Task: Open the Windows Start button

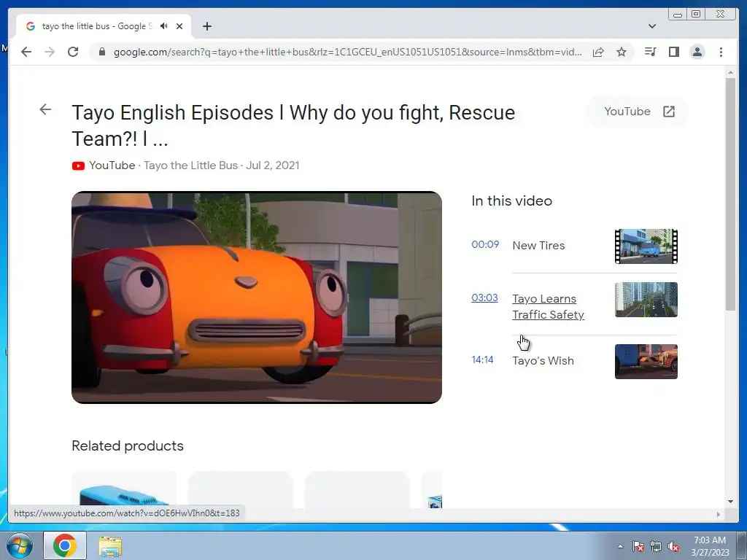Action: [20, 545]
